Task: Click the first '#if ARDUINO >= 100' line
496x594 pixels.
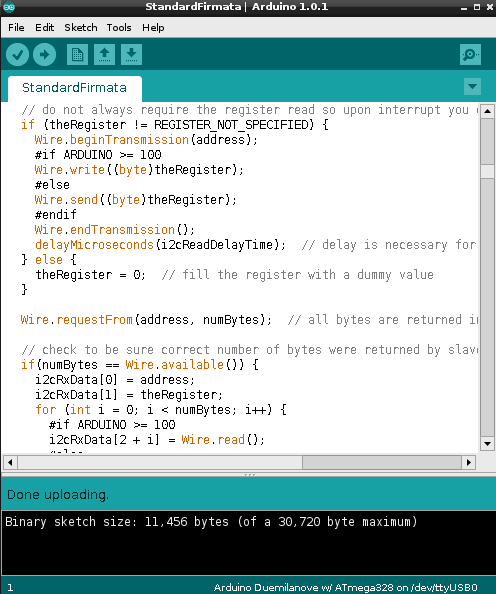Action: [x=98, y=155]
